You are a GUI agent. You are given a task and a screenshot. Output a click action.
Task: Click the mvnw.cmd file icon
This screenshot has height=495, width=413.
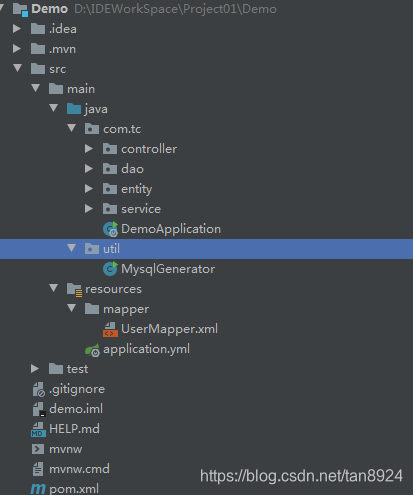coord(38,469)
